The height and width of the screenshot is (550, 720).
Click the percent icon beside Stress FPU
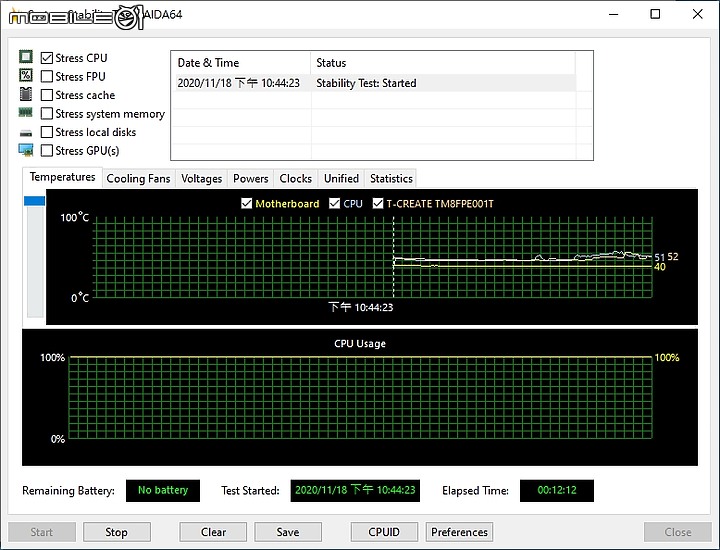point(26,75)
